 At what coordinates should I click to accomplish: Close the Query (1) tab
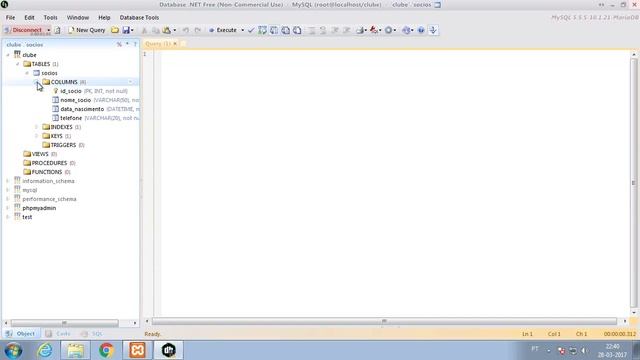tap(176, 44)
